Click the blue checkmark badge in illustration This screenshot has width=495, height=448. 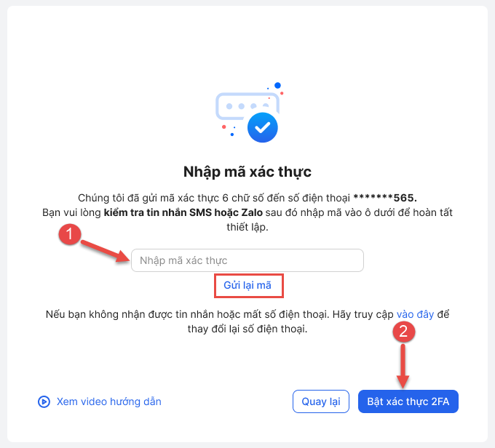coord(263,127)
